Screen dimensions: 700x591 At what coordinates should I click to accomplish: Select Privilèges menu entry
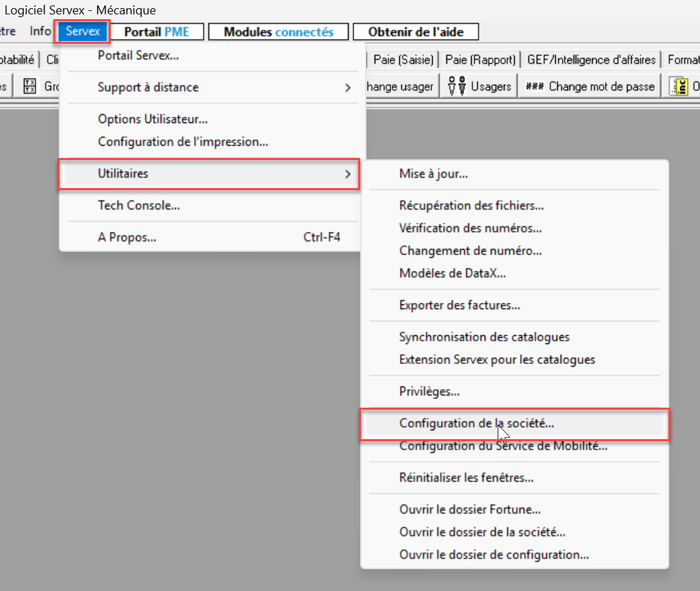[429, 392]
